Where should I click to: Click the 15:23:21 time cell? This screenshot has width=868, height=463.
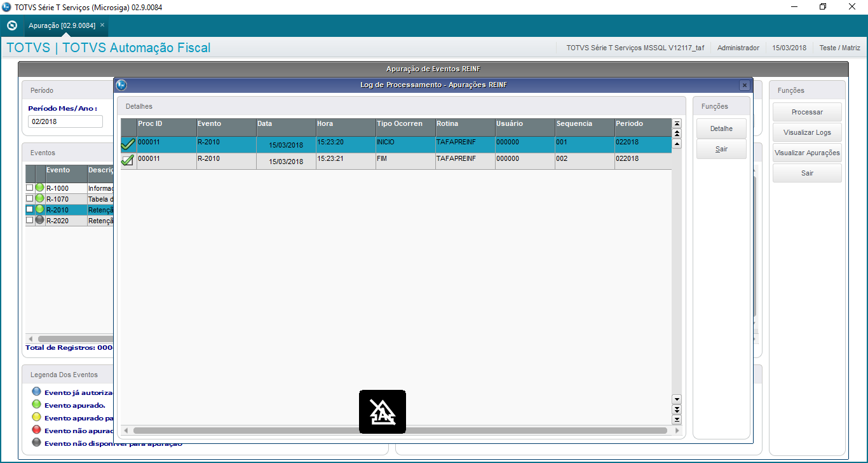[345, 161]
